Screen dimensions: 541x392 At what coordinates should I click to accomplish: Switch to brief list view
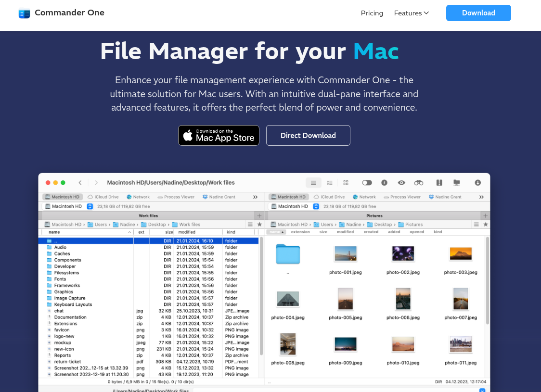pyautogui.click(x=330, y=183)
